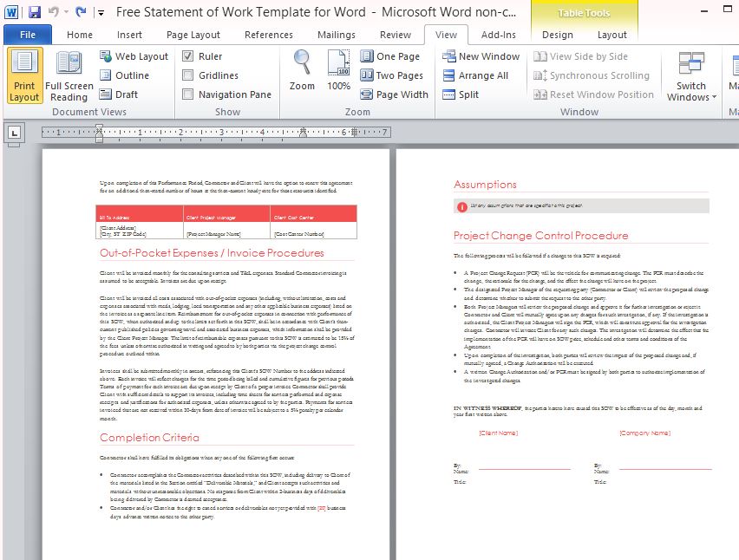739x560 pixels.
Task: Toggle the Navigation Pane checkbox
Action: point(188,94)
